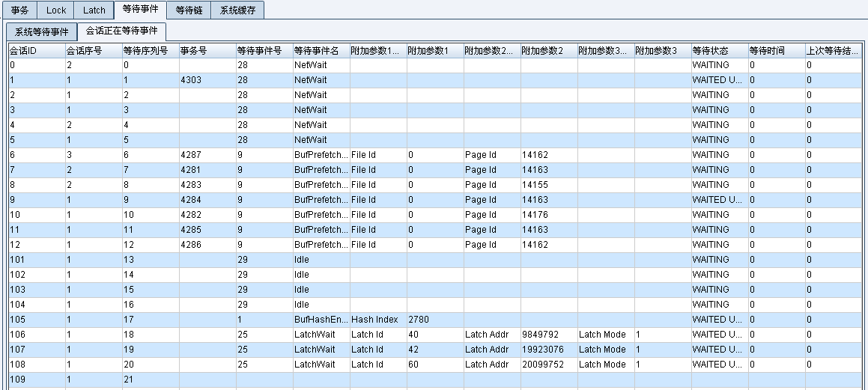Switch to the 事务 tab
The image size is (868, 390).
click(19, 10)
